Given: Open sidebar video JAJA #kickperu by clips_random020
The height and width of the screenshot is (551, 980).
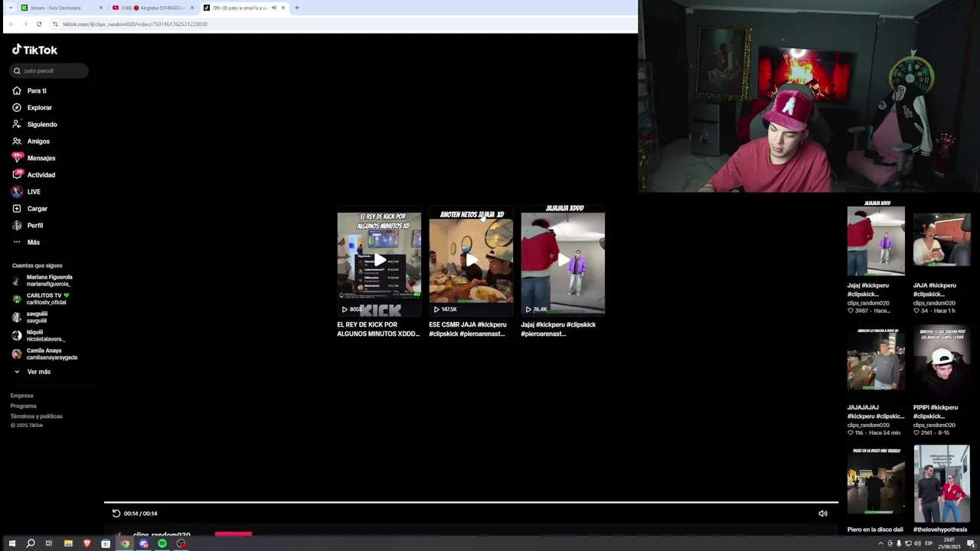Looking at the screenshot, I should click(x=942, y=241).
